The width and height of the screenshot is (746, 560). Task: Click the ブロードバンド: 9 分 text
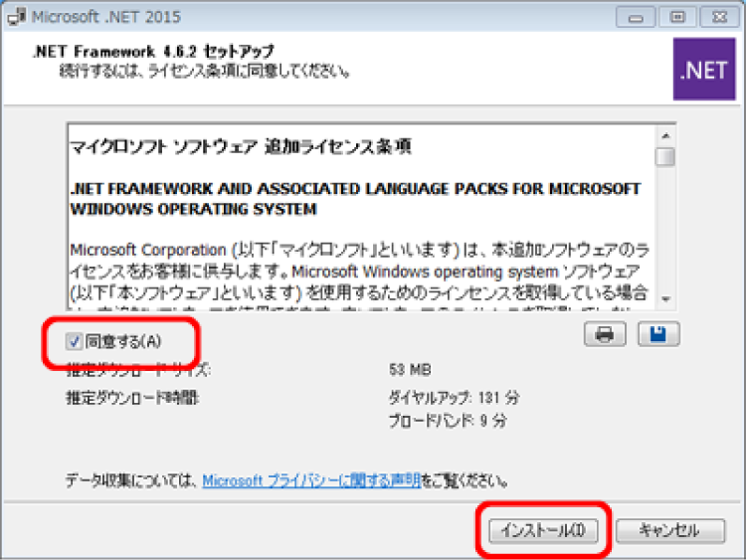coord(448,421)
